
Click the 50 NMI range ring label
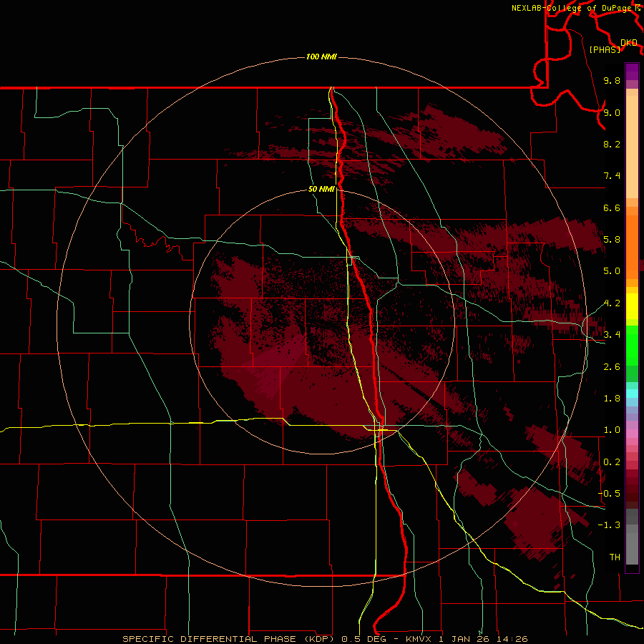tap(321, 189)
